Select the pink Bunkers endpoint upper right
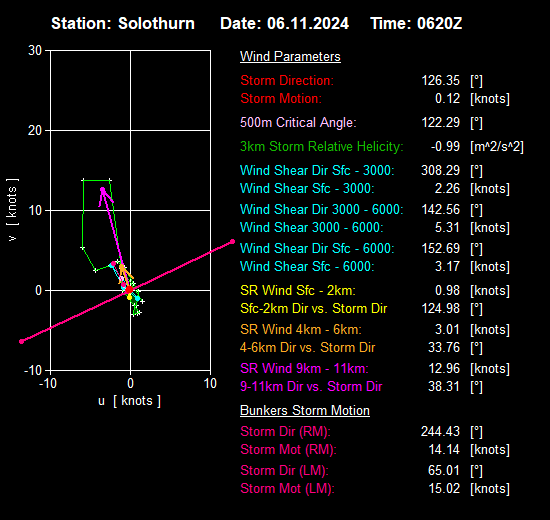The height and width of the screenshot is (520, 550). (233, 241)
